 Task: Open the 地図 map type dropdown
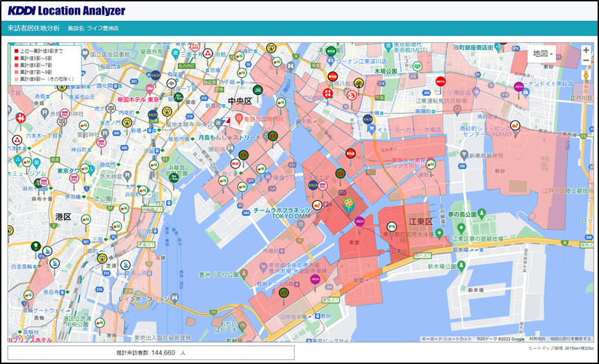pos(543,53)
